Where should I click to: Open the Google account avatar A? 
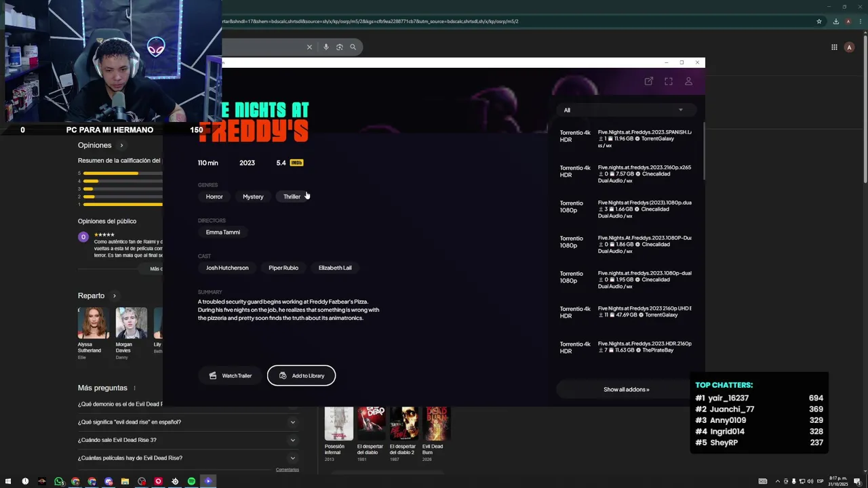[849, 47]
